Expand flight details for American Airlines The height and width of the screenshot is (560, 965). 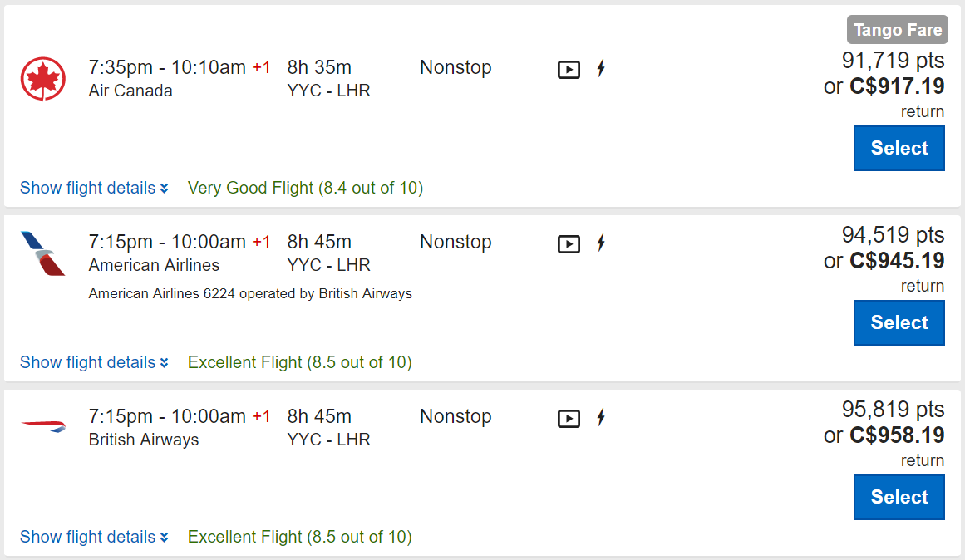(x=94, y=362)
